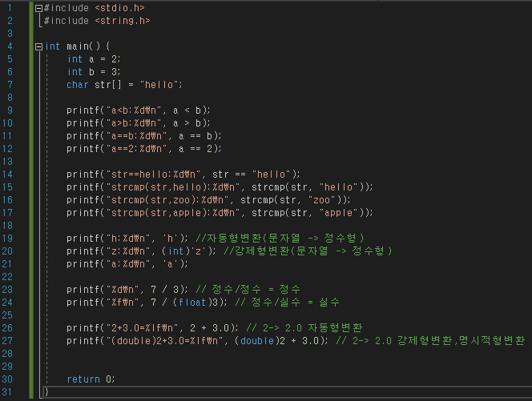
Task: Click line number 1 in the gutter
Action: coord(10,8)
